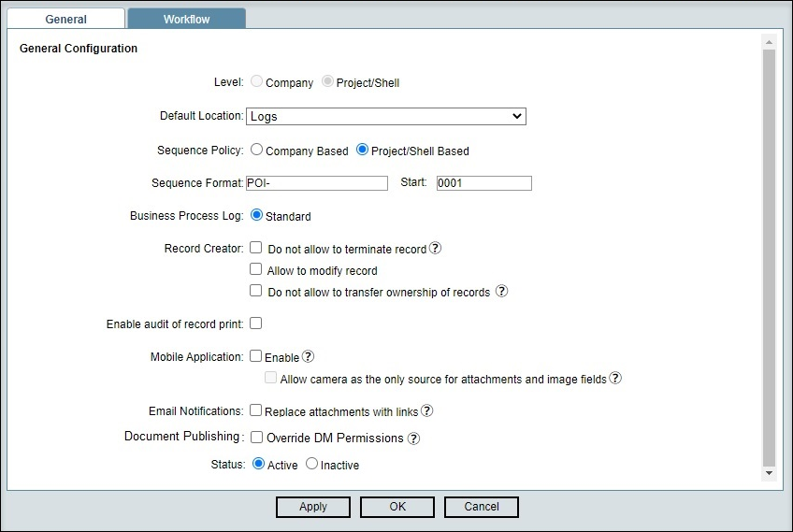The height and width of the screenshot is (532, 793).
Task: Click the Cancel button
Action: point(481,507)
